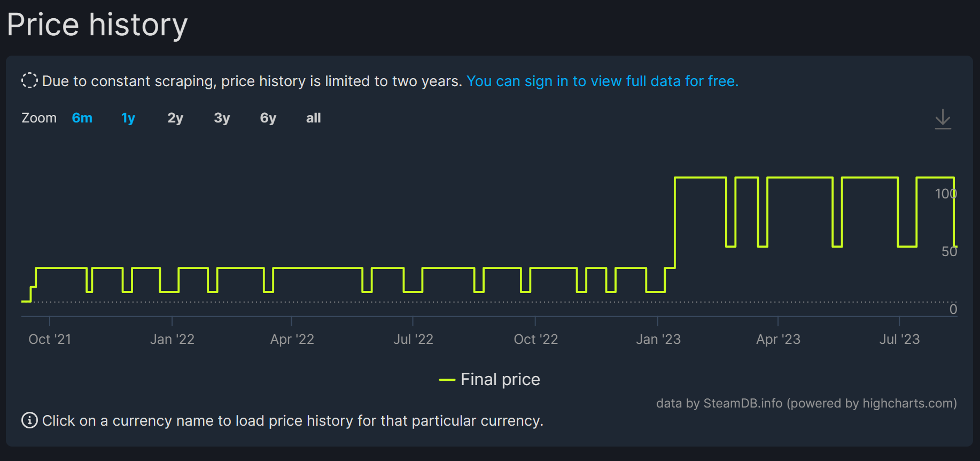Viewport: 980px width, 461px height.
Task: Select the 2y zoom range
Action: [175, 118]
